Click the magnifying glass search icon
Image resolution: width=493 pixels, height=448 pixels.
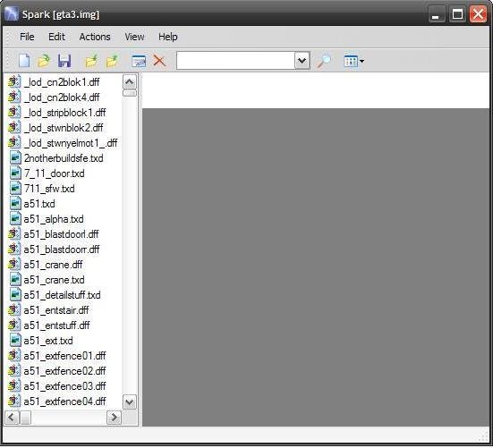pyautogui.click(x=324, y=61)
